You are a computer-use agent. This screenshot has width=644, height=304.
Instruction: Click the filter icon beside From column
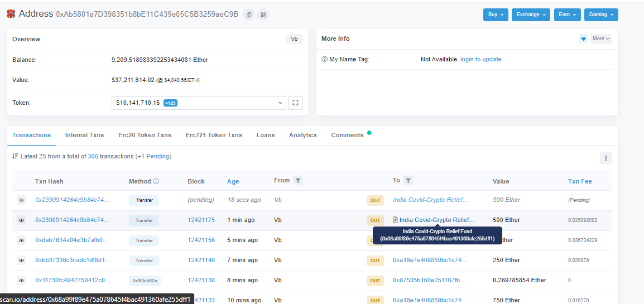[x=298, y=180]
